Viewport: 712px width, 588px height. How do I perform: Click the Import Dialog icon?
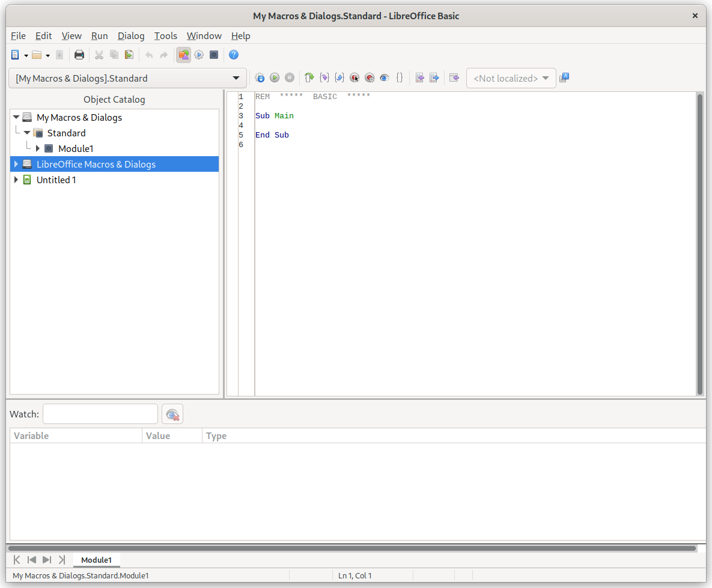[x=454, y=77]
